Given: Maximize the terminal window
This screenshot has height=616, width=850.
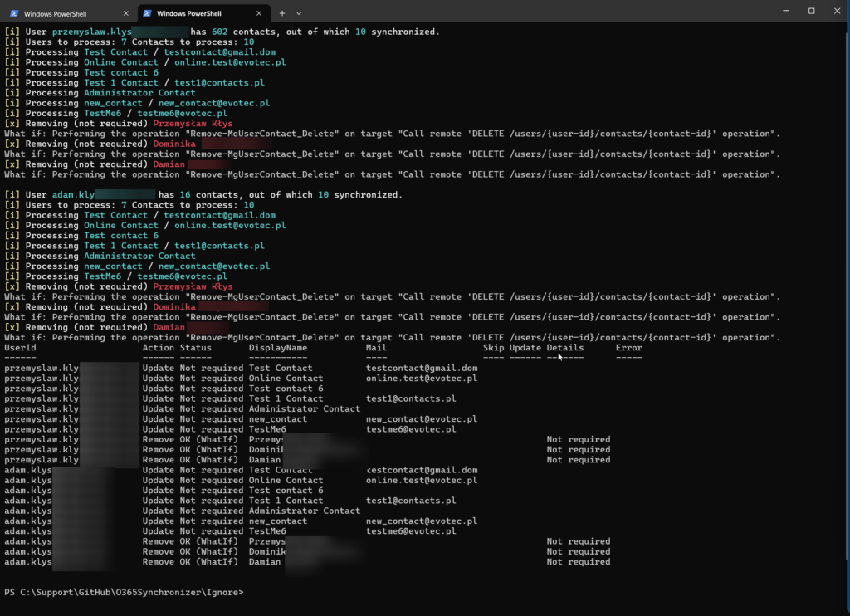Looking at the screenshot, I should pos(811,11).
